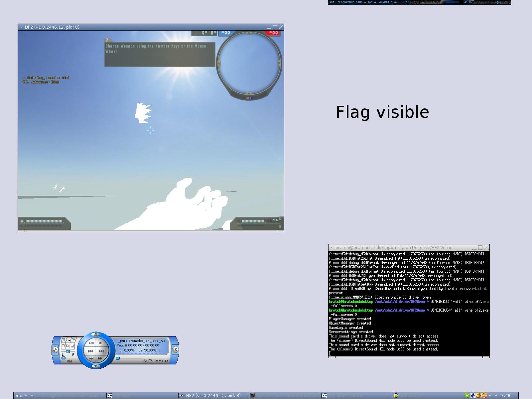Click 'PlayerManager created' line in terminal
Viewport: 532px width, 399px height.
350,319
